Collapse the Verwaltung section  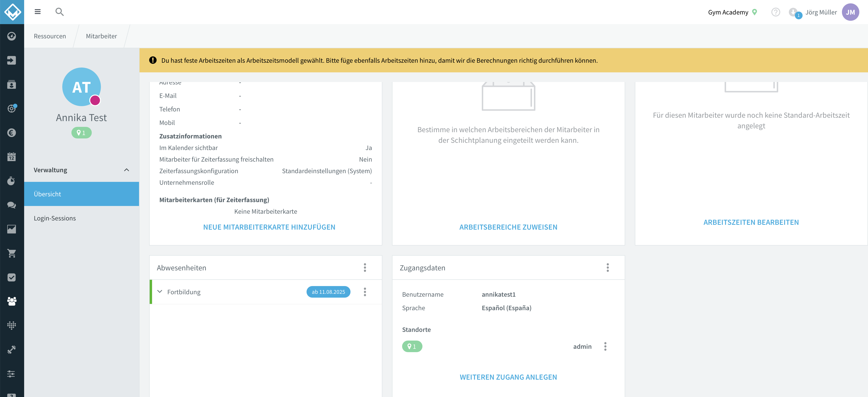[126, 170]
